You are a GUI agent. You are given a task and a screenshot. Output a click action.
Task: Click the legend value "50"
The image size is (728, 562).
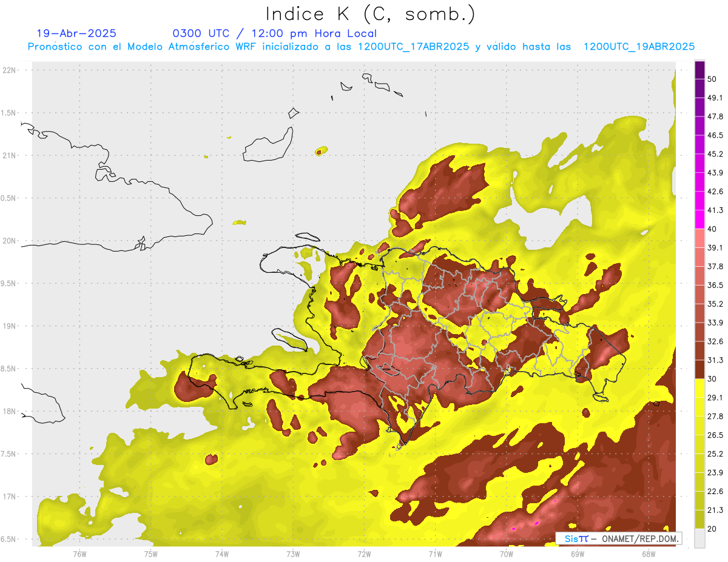[x=713, y=79]
